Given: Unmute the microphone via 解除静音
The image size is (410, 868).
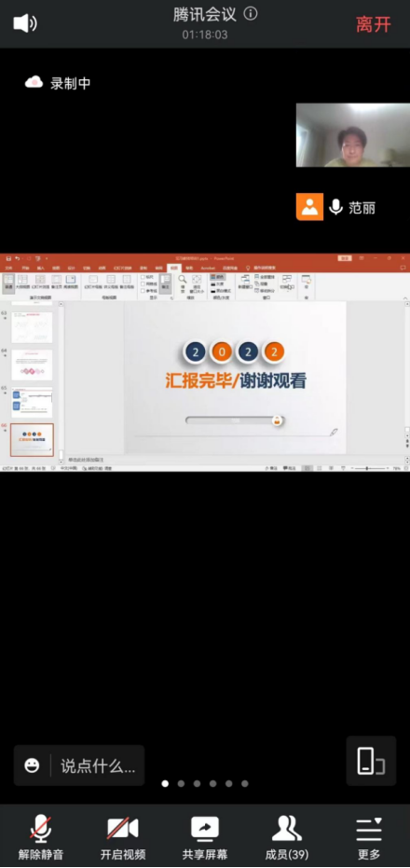Looking at the screenshot, I should tap(40, 839).
